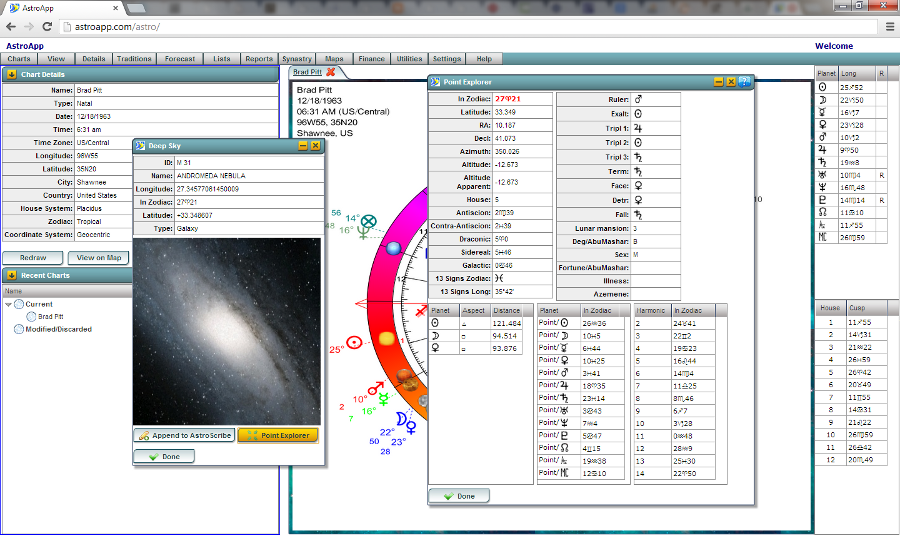Click the Part of Fortune symbol on chart
The height and width of the screenshot is (538, 900).
coord(369,221)
